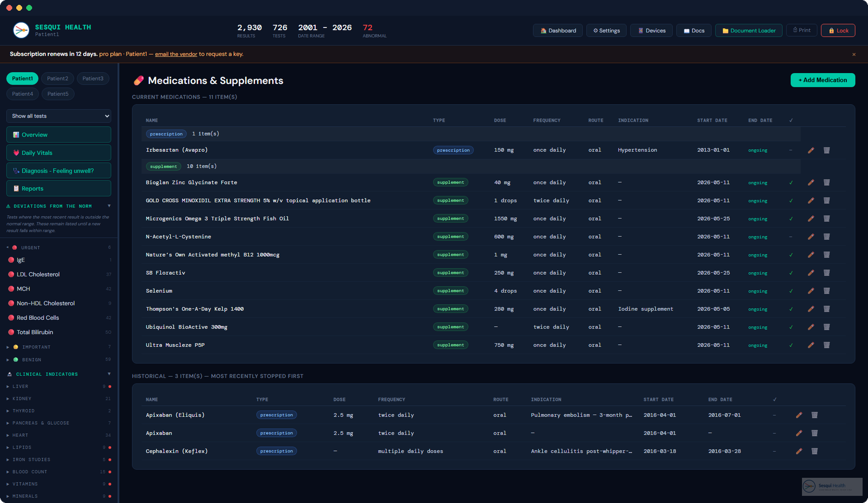Open the Reports section
868x503 pixels.
point(59,189)
